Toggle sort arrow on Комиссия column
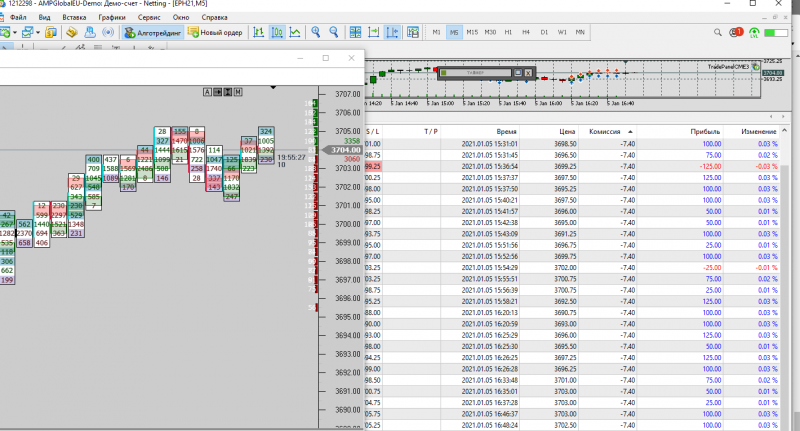The image size is (800, 431). pos(630,132)
